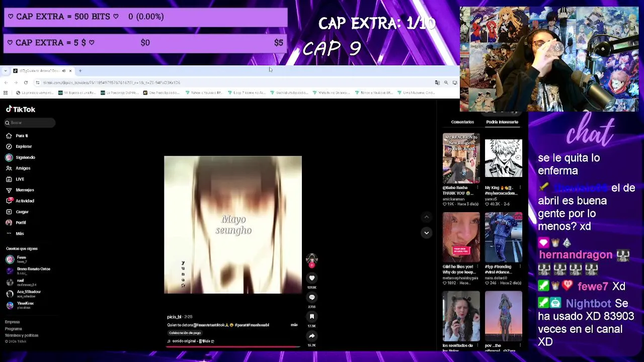644x362 pixels.
Task: Open the tab search dropdown chevron
Action: coord(5,71)
